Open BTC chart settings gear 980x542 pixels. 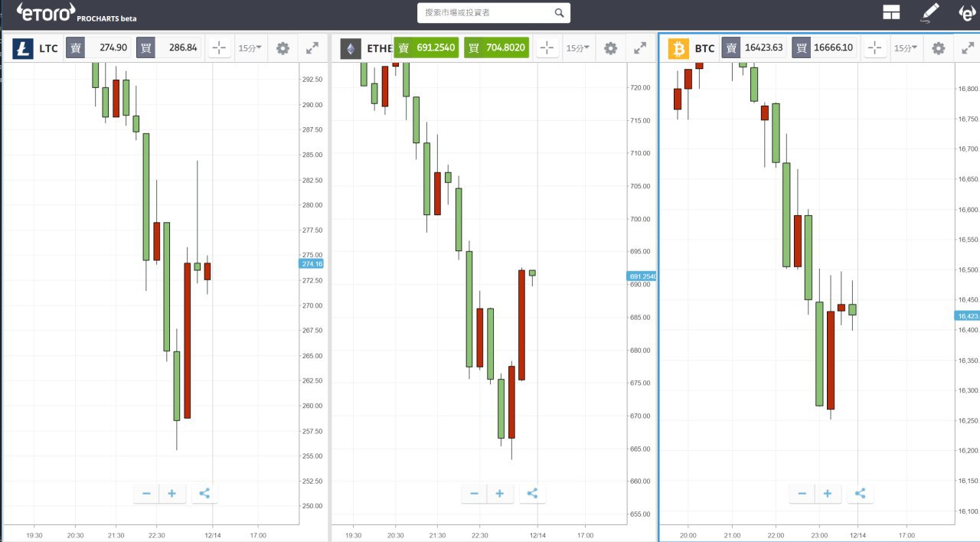pos(939,48)
